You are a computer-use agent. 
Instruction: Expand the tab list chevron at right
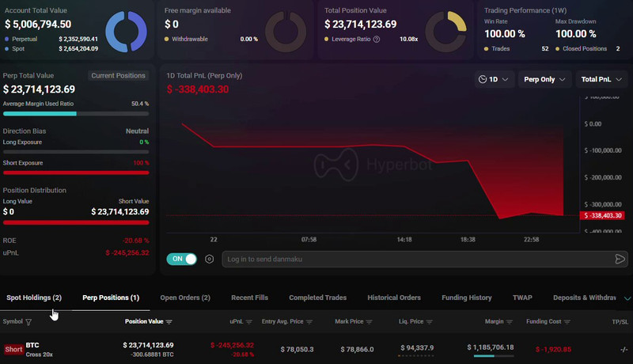point(627,298)
